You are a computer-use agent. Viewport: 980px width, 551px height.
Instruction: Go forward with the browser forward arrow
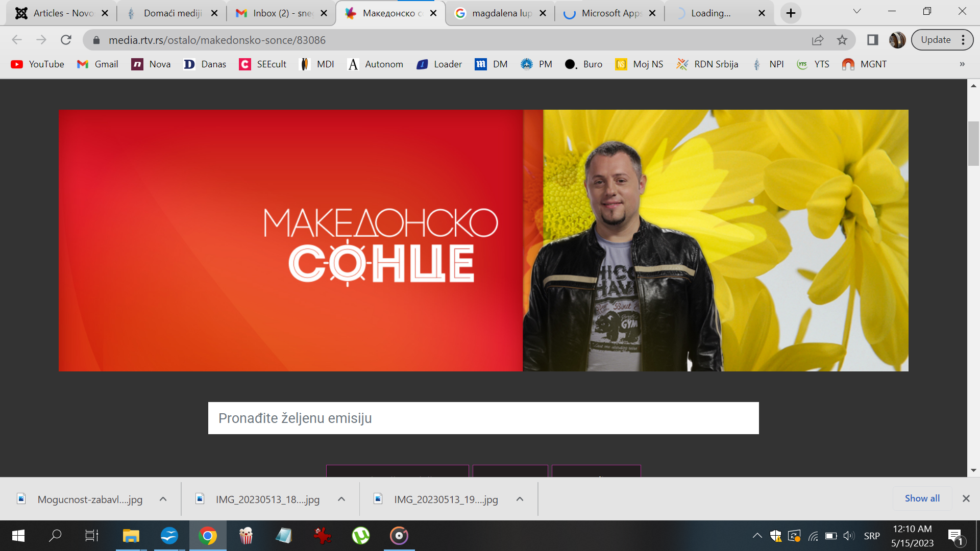(41, 40)
